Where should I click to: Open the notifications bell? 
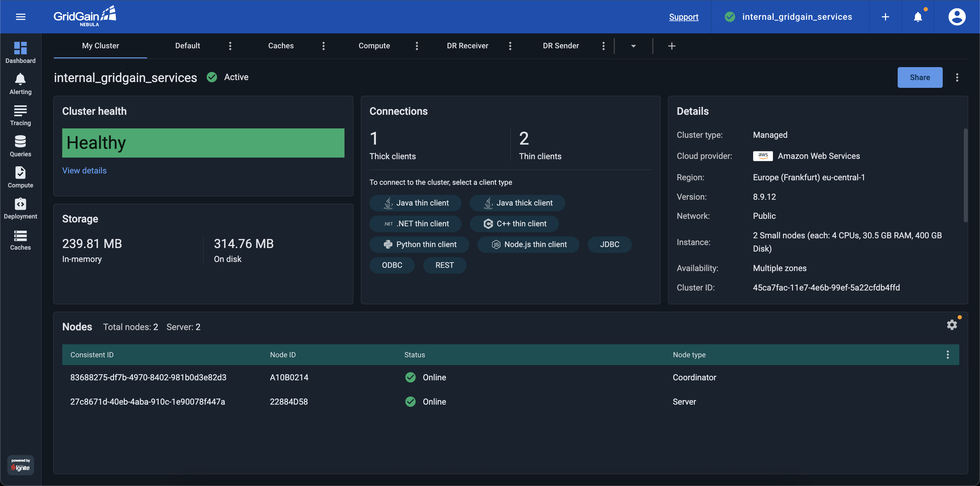point(918,17)
